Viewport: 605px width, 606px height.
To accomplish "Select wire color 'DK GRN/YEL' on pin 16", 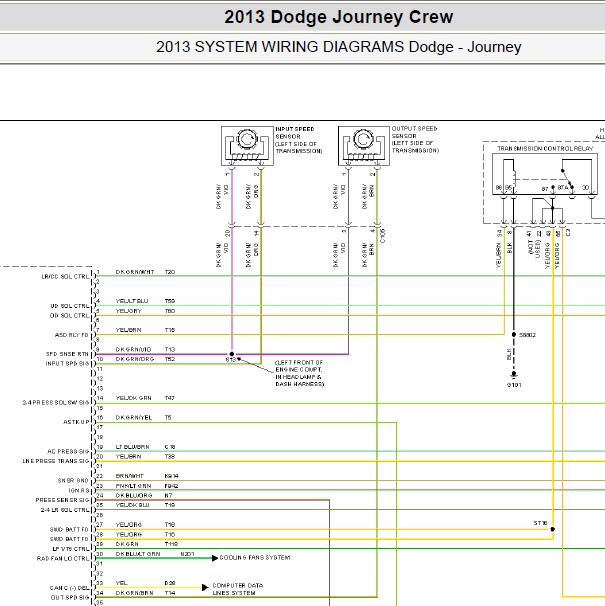I will tap(134, 418).
